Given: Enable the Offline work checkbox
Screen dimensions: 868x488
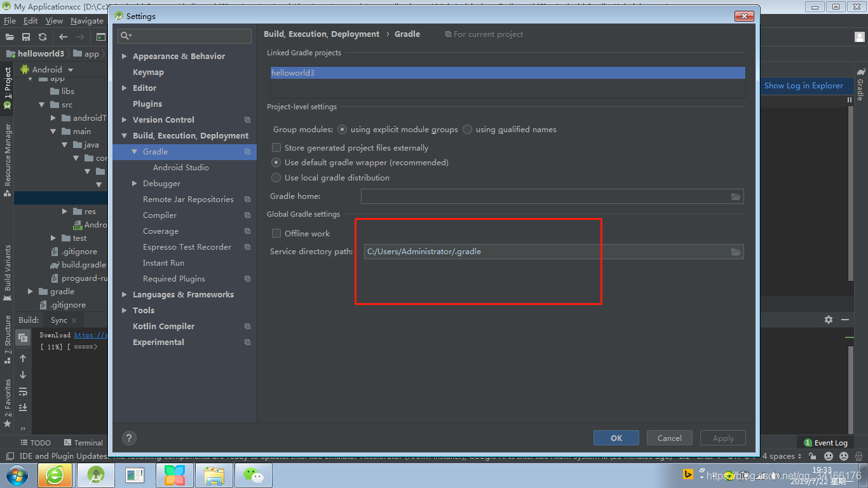Looking at the screenshot, I should click(x=276, y=234).
